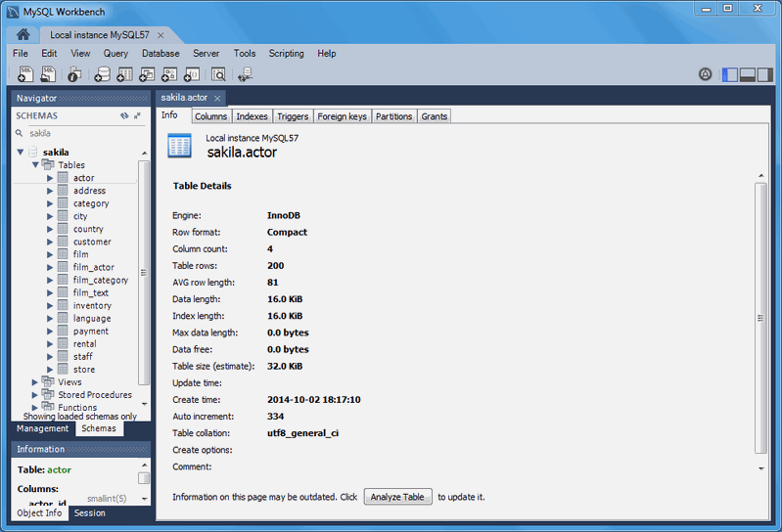Click the staff table icon
Viewport: 782px width, 532px height.
(63, 356)
